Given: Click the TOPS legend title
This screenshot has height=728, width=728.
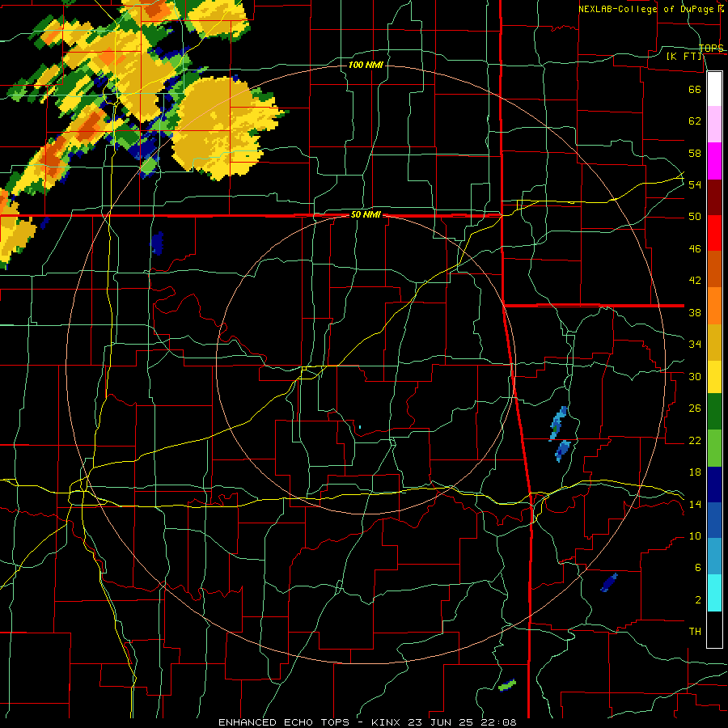Looking at the screenshot, I should [711, 48].
